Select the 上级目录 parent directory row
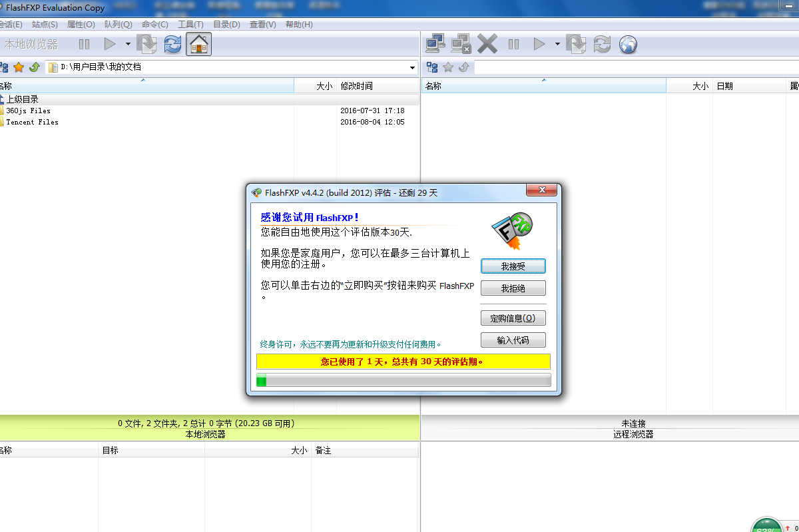Image resolution: width=799 pixels, height=532 pixels. click(209, 99)
